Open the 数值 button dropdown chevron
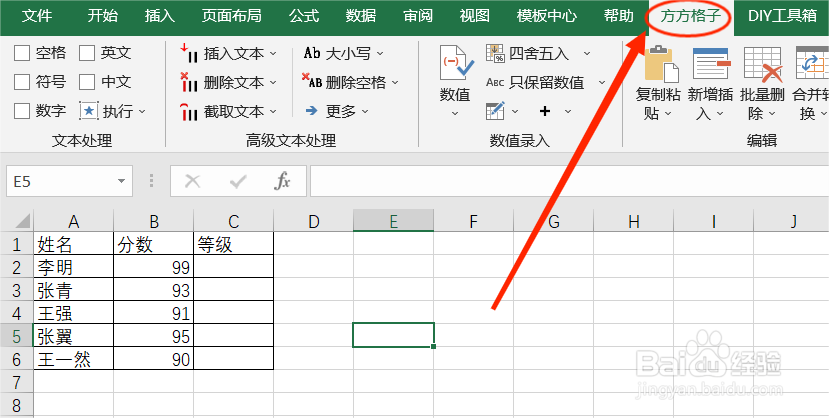 (455, 113)
